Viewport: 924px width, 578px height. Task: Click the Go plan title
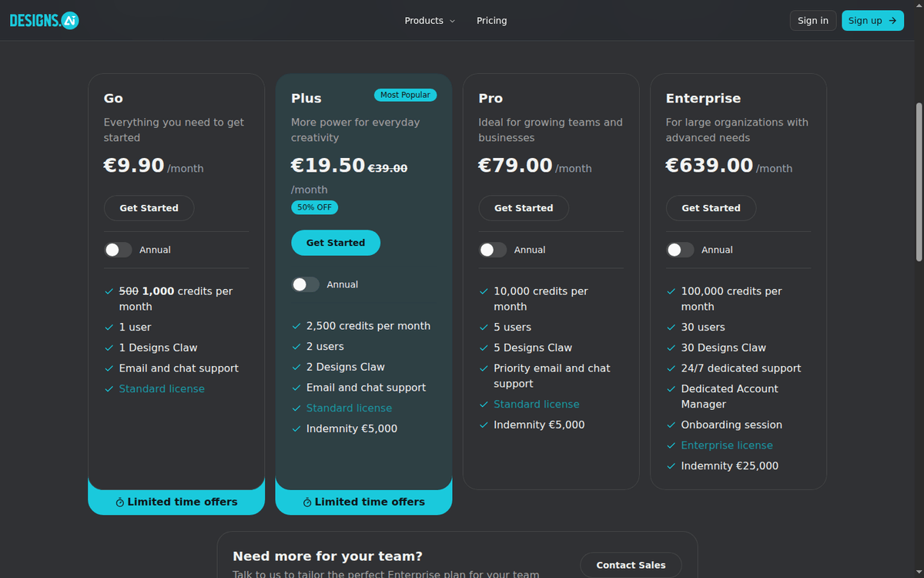113,99
